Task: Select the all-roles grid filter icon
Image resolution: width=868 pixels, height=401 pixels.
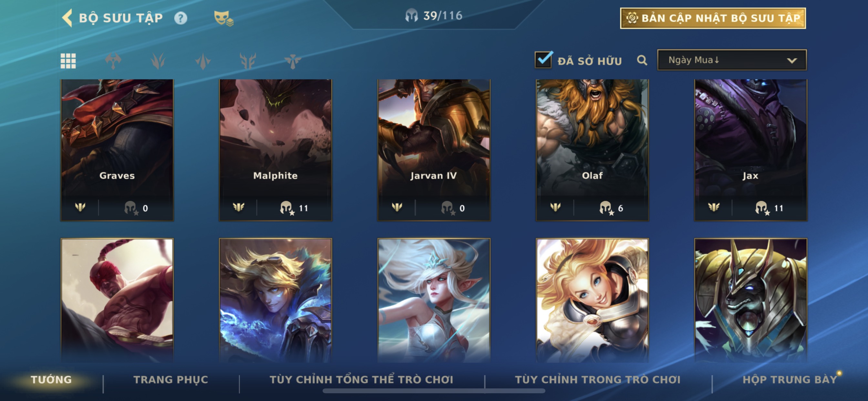Action: point(68,61)
